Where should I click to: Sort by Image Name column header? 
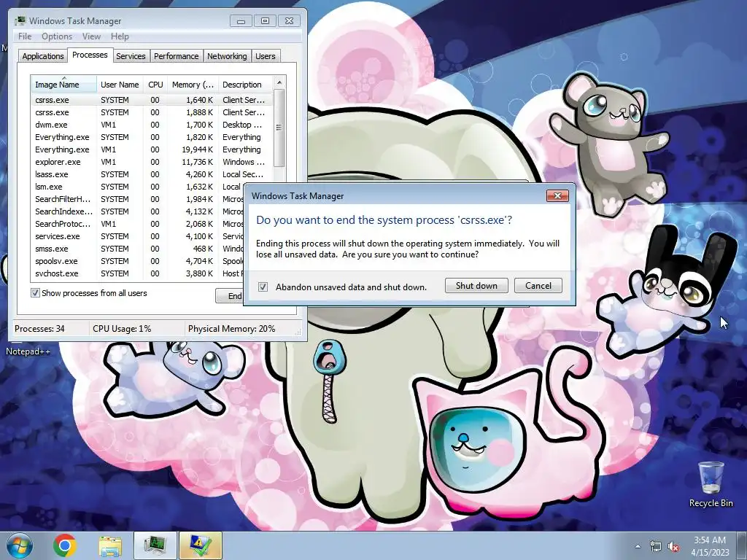[x=63, y=85]
